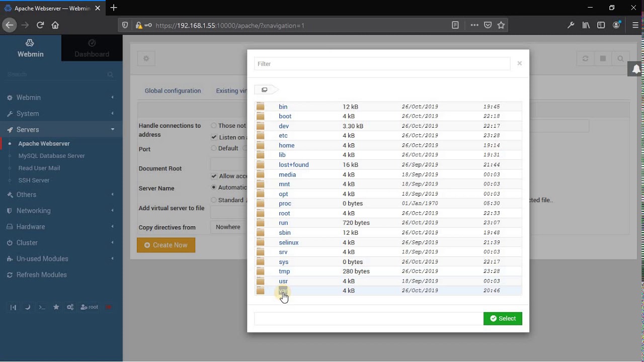This screenshot has height=362, width=644.
Task: Expand the Others sidebar category
Action: 61,195
